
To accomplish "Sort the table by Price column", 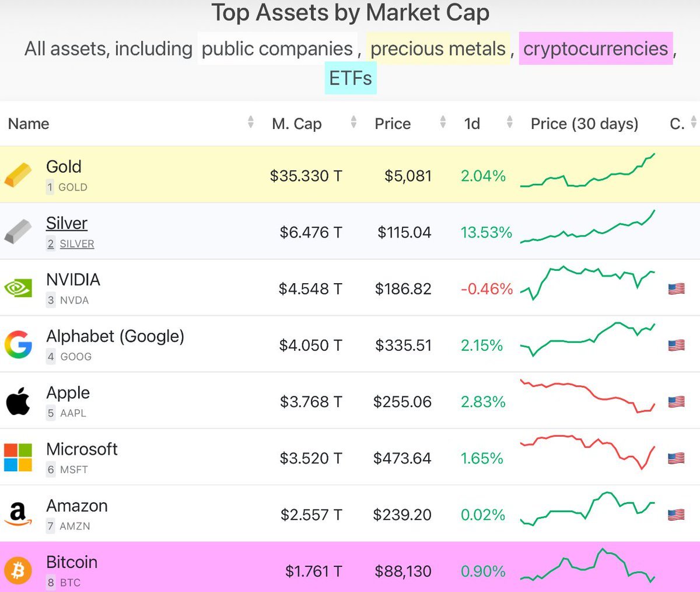I will tap(393, 124).
